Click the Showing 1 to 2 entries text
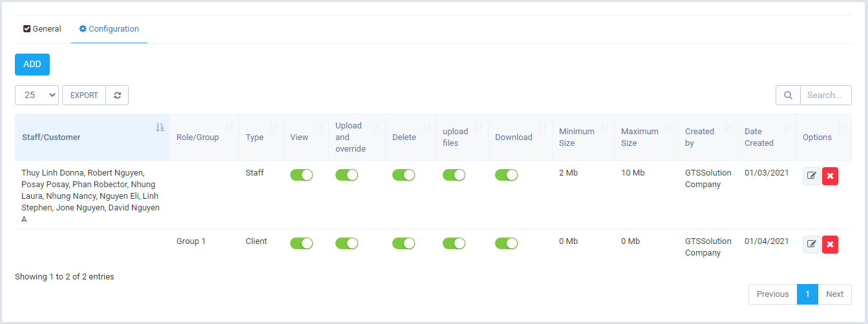 (x=65, y=277)
